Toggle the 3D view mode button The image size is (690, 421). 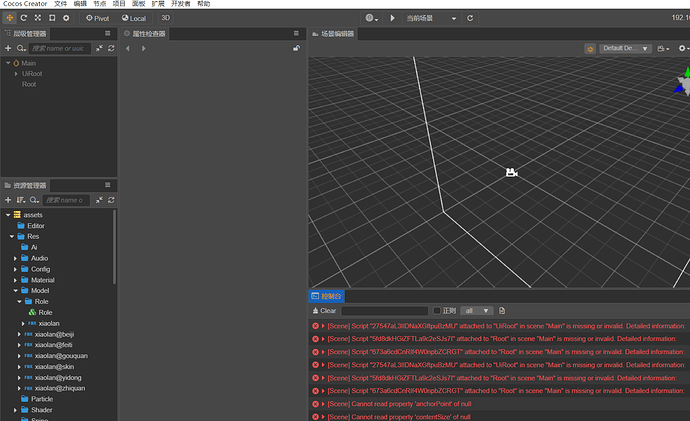pyautogui.click(x=165, y=18)
